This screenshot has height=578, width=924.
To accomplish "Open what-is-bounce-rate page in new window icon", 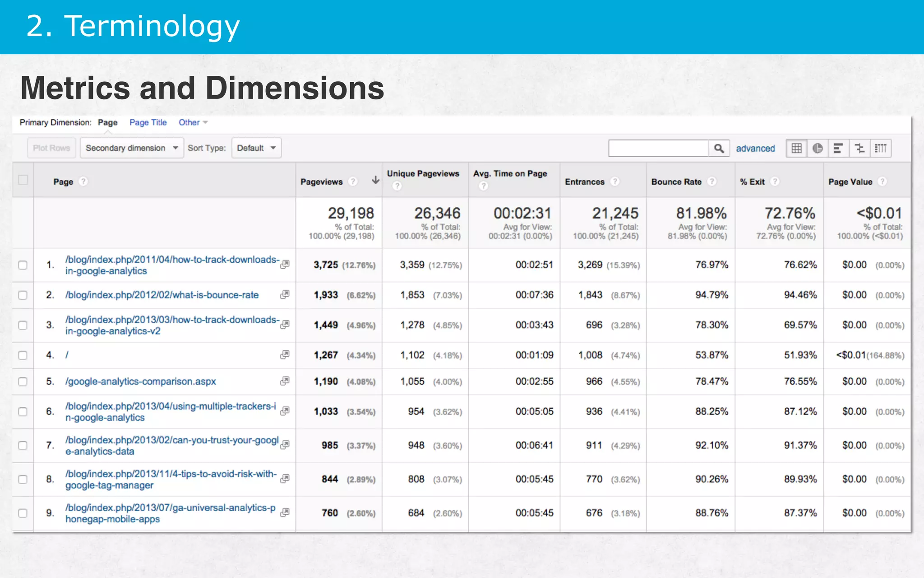I will click(285, 295).
